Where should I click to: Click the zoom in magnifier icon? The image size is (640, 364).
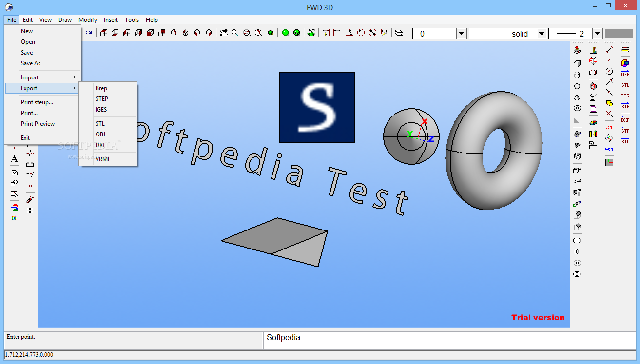[x=235, y=33]
